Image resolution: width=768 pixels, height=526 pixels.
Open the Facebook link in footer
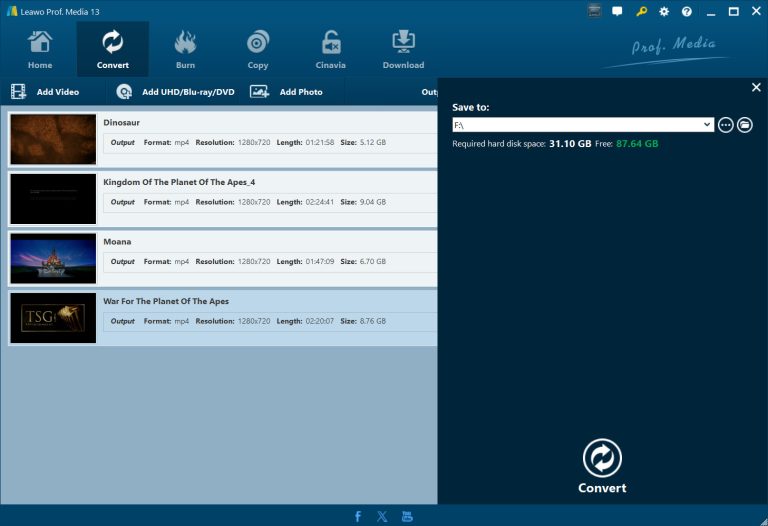pos(358,516)
